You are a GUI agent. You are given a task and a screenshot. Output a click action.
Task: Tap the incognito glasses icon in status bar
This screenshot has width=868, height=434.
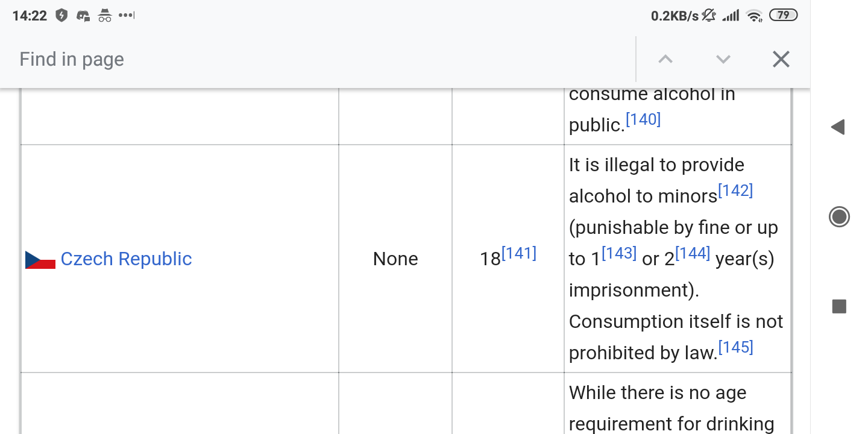click(x=105, y=16)
